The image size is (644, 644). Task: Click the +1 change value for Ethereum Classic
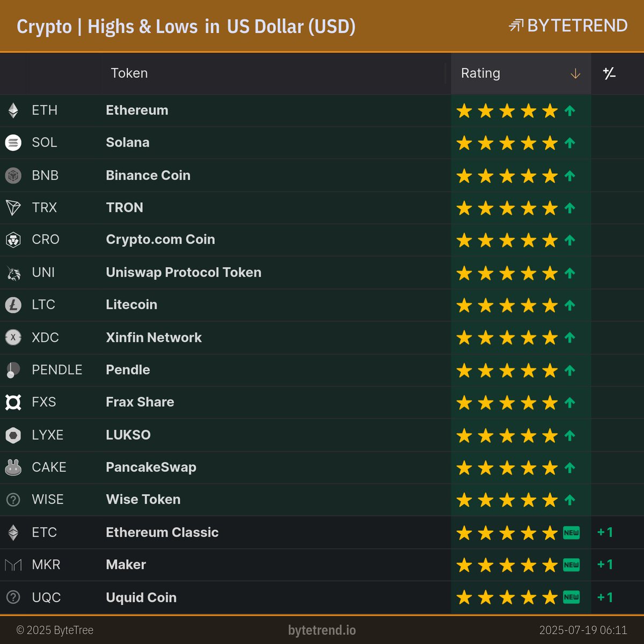point(605,532)
